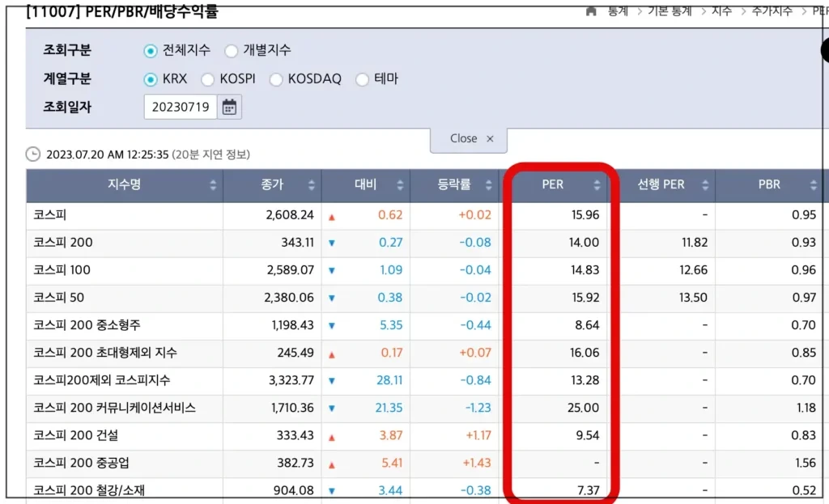This screenshot has width=829, height=504.
Task: Click forward PER value 13.50
Action: pyautogui.click(x=693, y=298)
